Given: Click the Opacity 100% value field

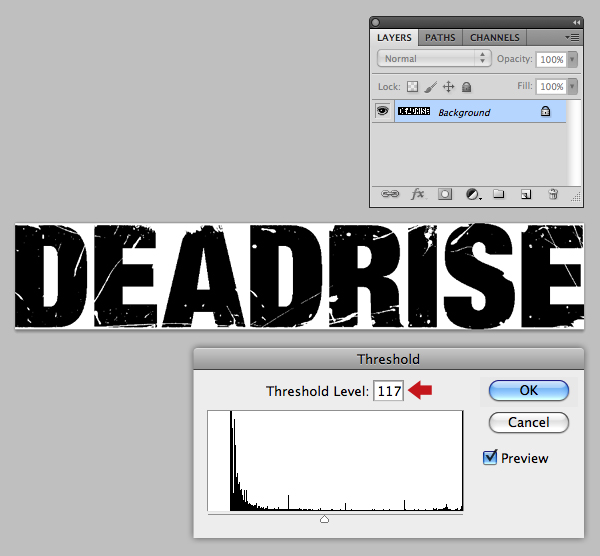Looking at the screenshot, I should [551, 59].
